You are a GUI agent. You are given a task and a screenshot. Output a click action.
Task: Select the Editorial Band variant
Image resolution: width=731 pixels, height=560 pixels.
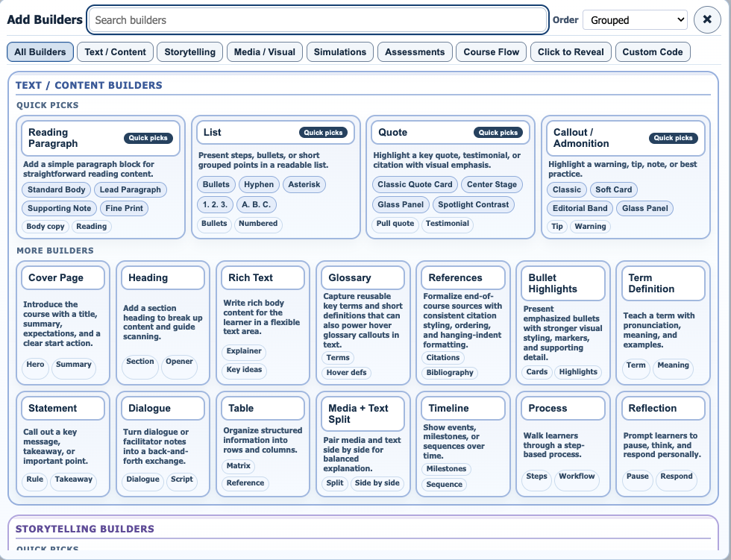[580, 208]
